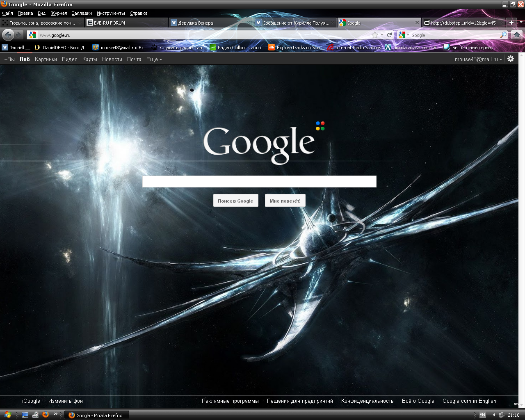Open the Справка menu
This screenshot has height=420, width=525.
[x=139, y=13]
